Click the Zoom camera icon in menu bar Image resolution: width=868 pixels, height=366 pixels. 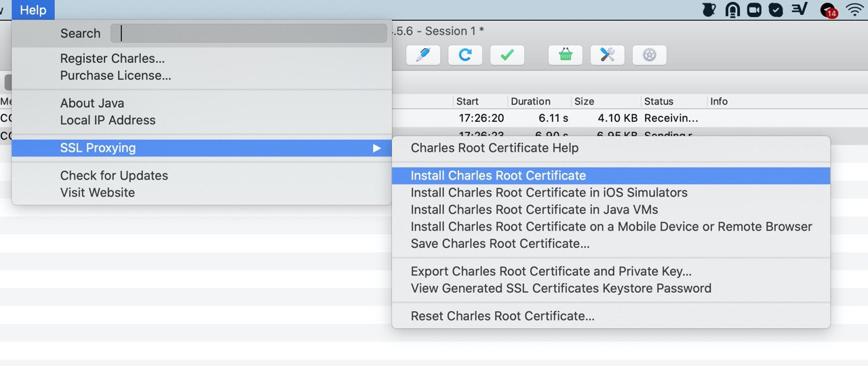pyautogui.click(x=754, y=9)
